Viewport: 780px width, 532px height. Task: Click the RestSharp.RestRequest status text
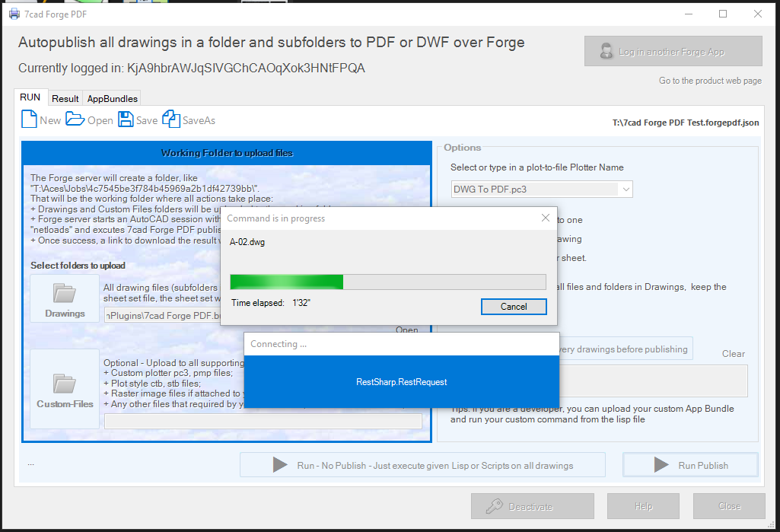402,382
